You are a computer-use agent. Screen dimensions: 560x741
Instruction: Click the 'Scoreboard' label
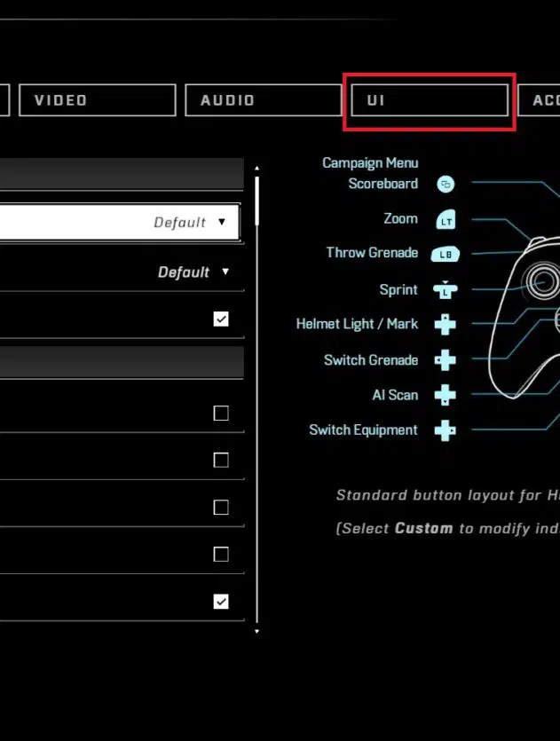(383, 184)
